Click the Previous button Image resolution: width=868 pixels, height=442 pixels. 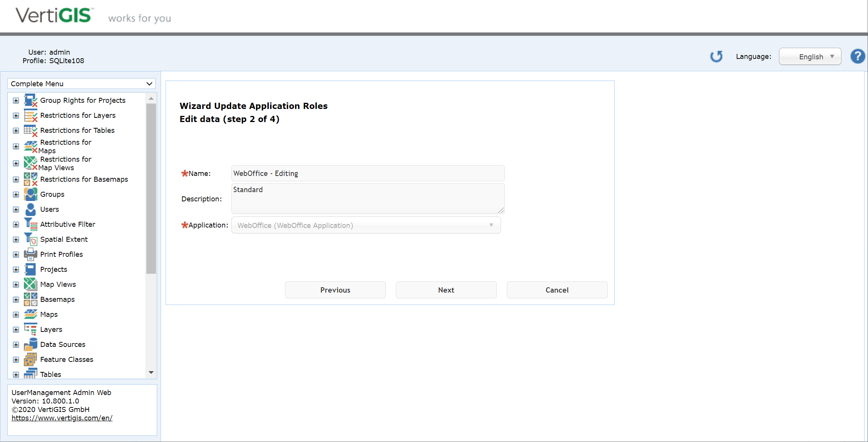[335, 290]
